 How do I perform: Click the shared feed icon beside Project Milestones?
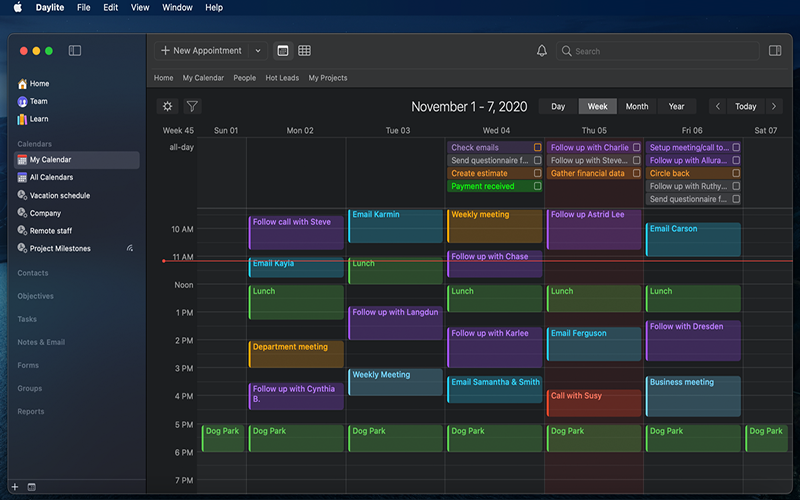click(x=130, y=248)
